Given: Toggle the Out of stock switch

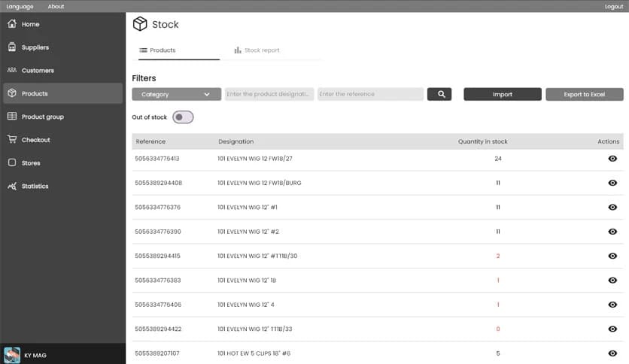Looking at the screenshot, I should pyautogui.click(x=183, y=117).
